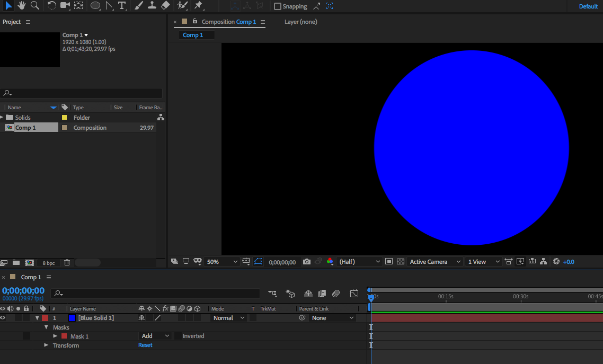Delete selected item with trash icon
The width and height of the screenshot is (603, 364).
(67, 263)
